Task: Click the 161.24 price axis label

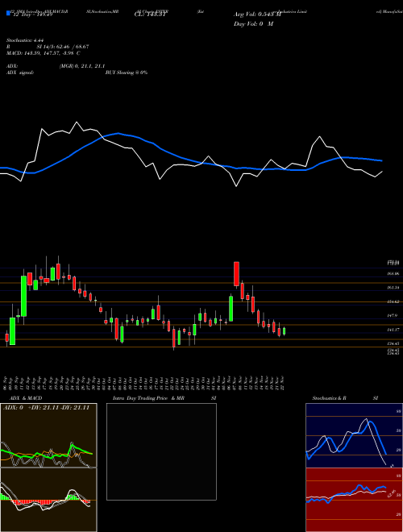Action: pos(394,288)
